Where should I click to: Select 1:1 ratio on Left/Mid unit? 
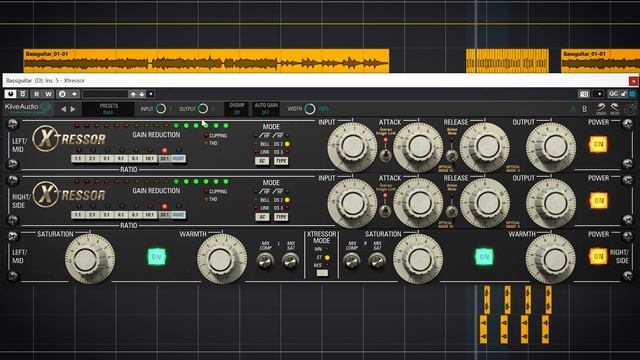[x=78, y=158]
